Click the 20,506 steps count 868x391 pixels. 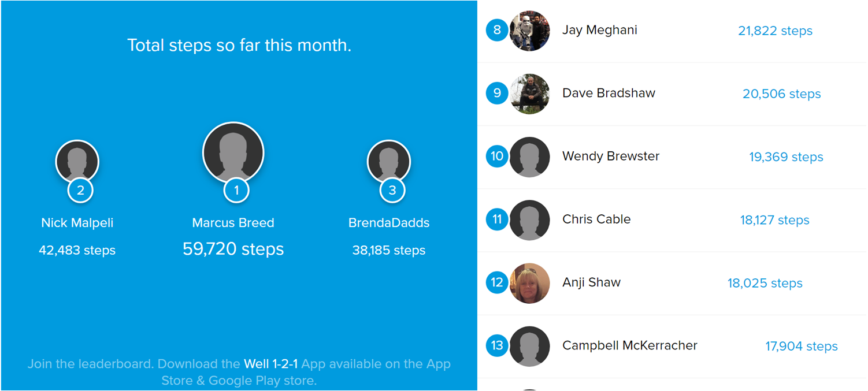(x=781, y=94)
